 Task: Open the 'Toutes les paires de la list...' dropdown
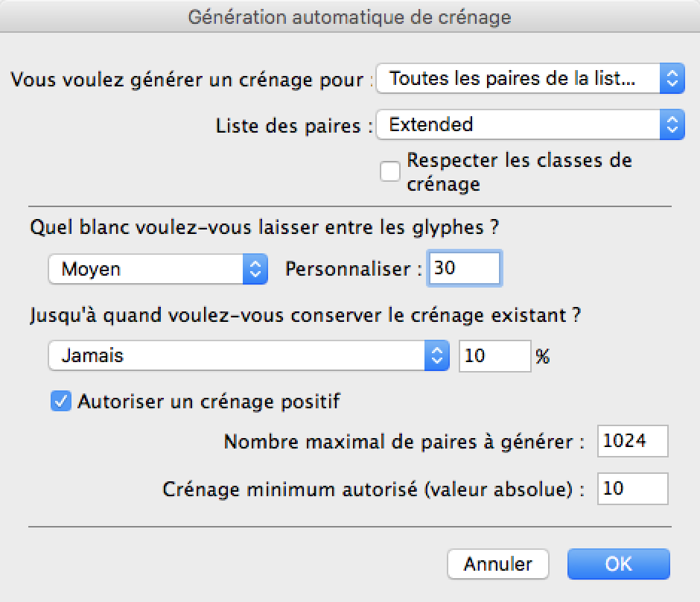point(529,79)
